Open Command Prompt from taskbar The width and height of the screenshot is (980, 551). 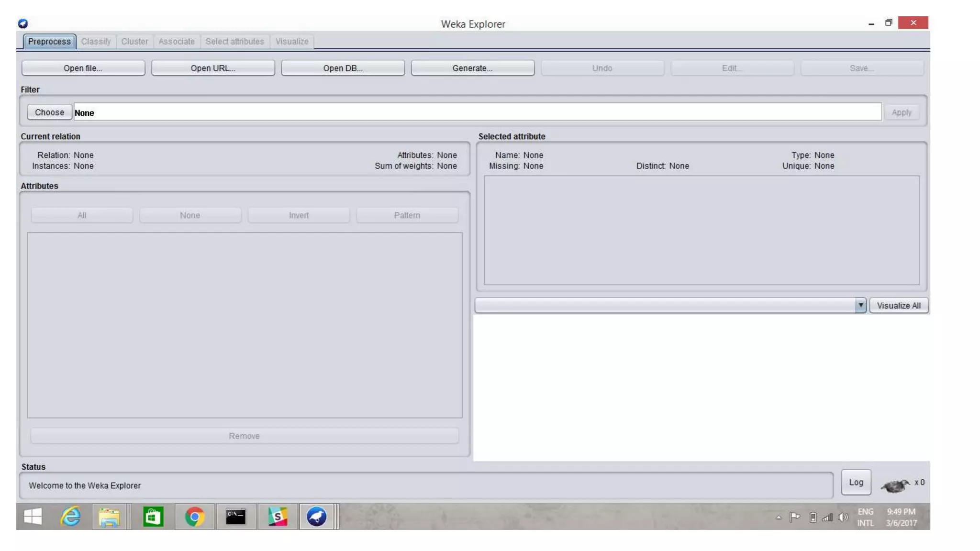click(x=236, y=517)
